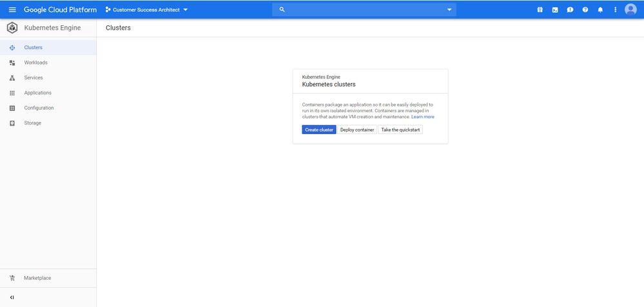Viewport: 644px width, 307px height.
Task: Click the Services sidebar icon
Action: pos(12,77)
